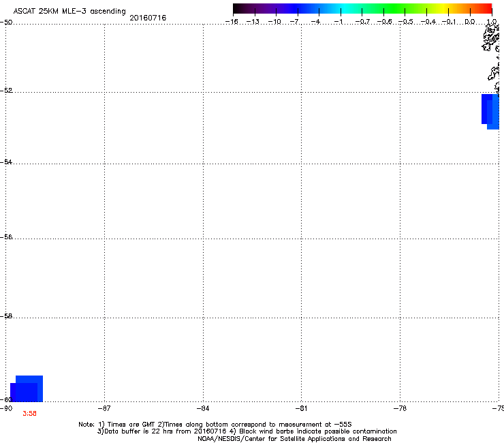Image resolution: width=504 pixels, height=443 pixels.
Task: Click the blue data patch below -52 latitude
Action: [x=490, y=112]
